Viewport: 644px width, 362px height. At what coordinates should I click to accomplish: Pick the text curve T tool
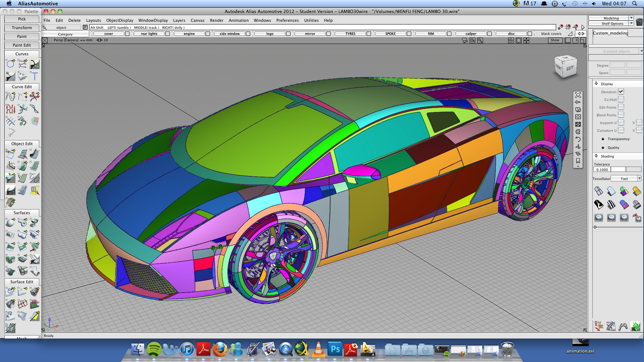(35, 76)
